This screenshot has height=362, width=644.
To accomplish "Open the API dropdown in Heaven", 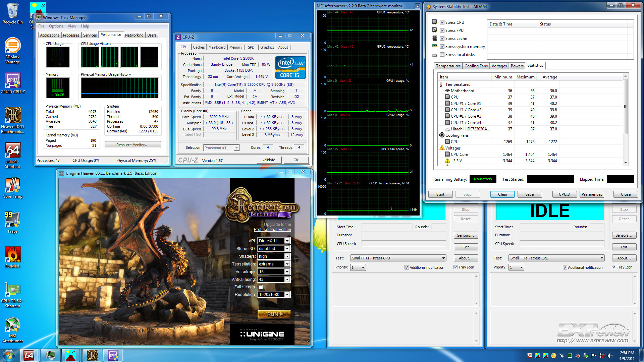I will click(x=274, y=241).
